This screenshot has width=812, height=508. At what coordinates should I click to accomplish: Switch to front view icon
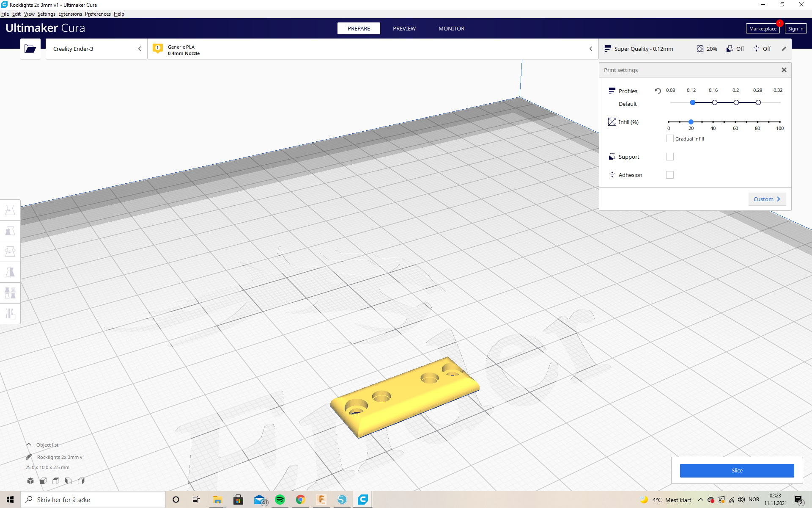(x=43, y=481)
